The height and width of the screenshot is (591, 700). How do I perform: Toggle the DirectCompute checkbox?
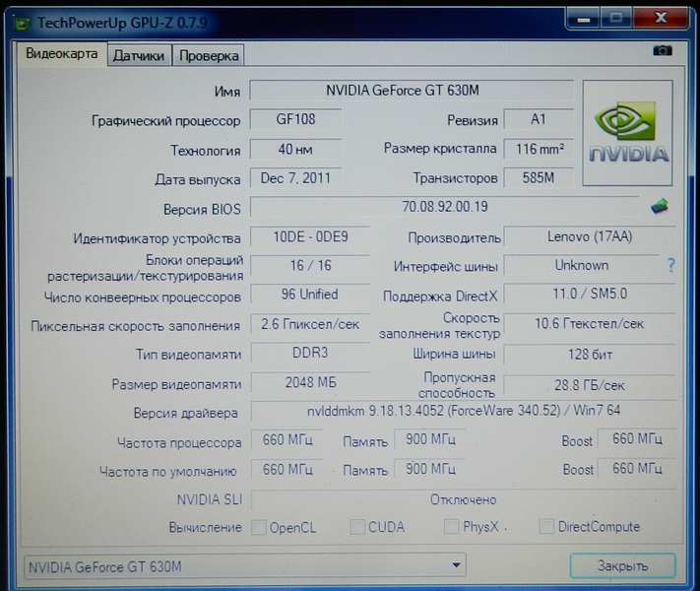(546, 527)
